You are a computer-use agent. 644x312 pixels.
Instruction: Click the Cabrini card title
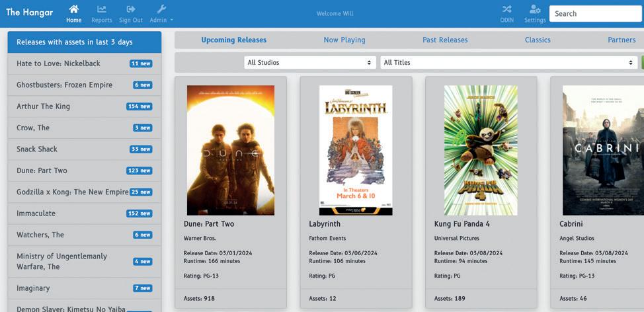pyautogui.click(x=571, y=223)
